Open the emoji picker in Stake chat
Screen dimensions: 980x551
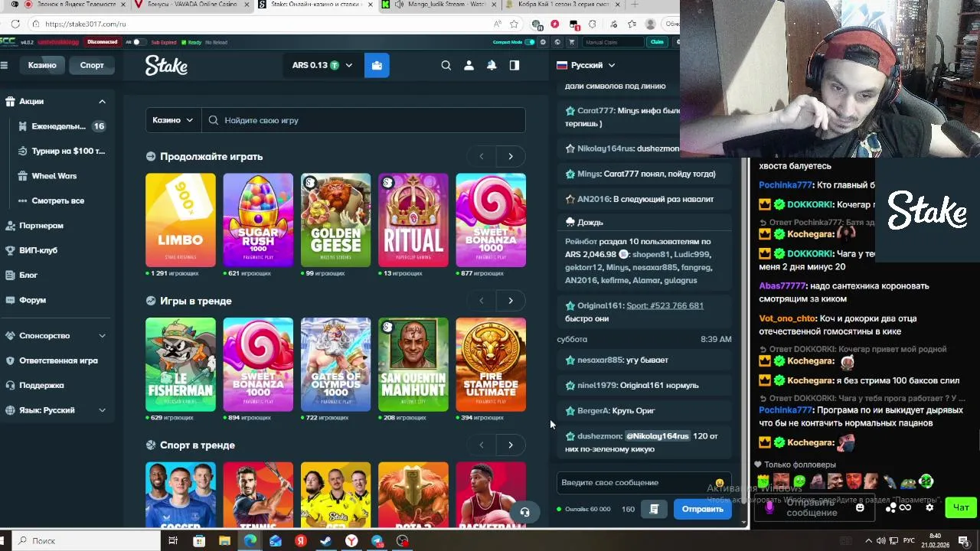click(719, 483)
